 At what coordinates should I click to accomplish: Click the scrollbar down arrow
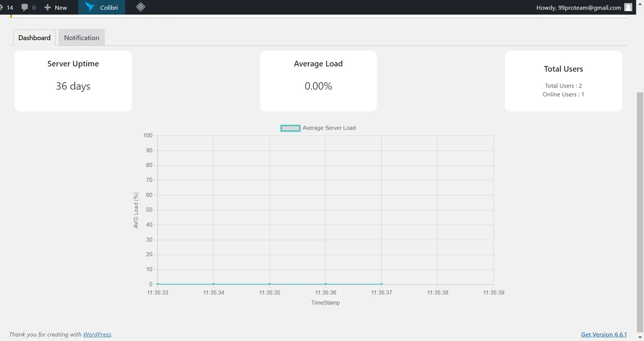[640, 337]
